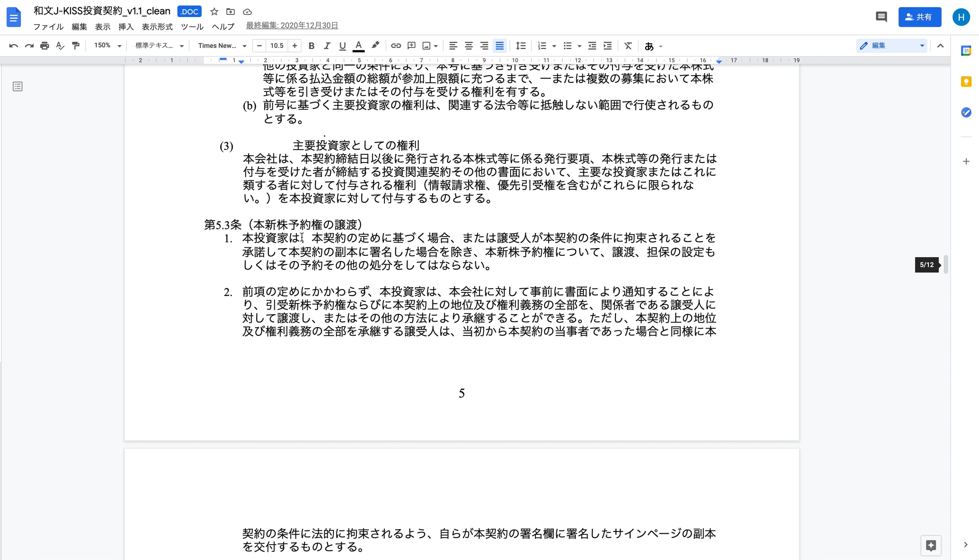Open Google Keep in the sidebar
Viewport: 979px width, 560px height.
966,81
